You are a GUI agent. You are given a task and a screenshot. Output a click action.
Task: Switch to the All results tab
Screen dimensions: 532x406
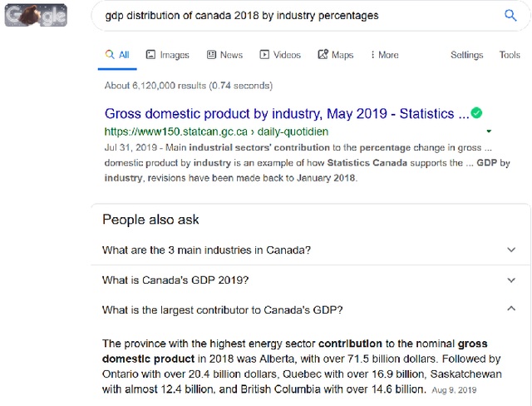point(117,55)
